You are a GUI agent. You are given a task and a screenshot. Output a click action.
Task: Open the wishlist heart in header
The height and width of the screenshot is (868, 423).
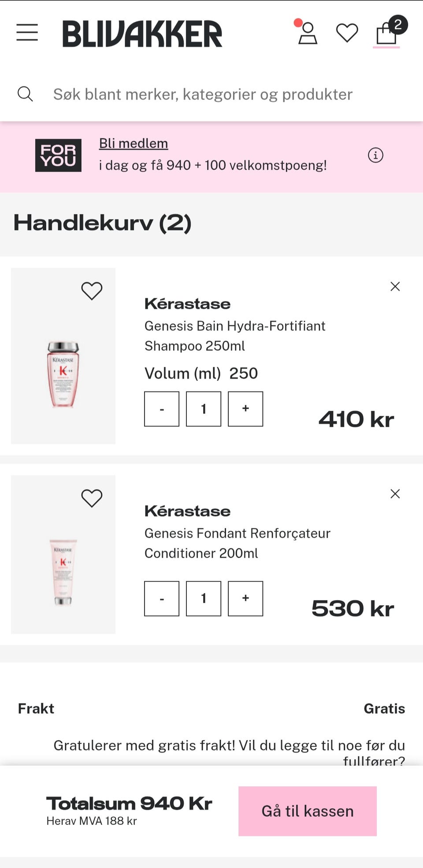coord(347,34)
